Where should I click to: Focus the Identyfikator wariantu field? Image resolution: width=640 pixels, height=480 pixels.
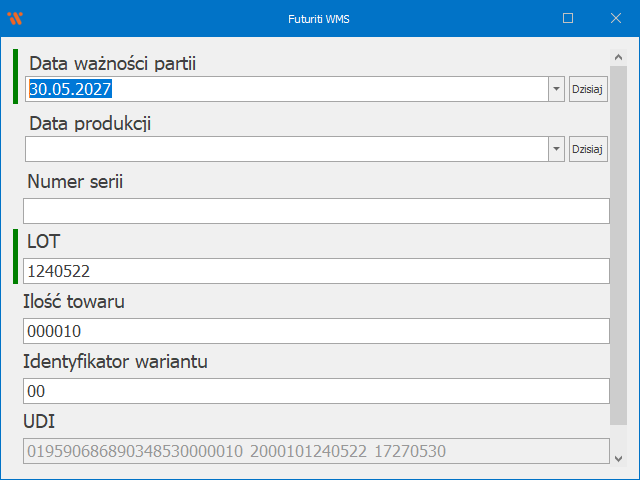tap(316, 391)
